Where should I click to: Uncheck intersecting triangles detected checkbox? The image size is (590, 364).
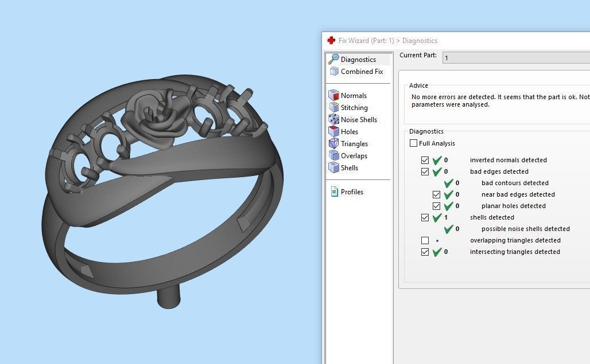(425, 252)
